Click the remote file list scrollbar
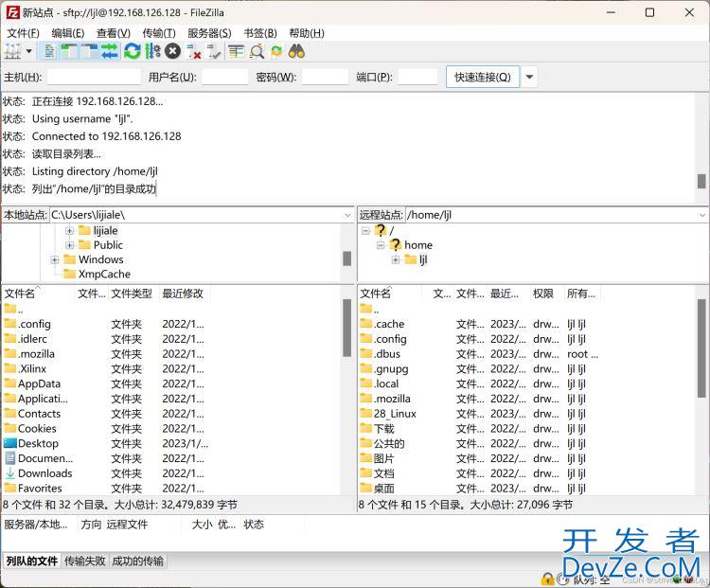 701,347
